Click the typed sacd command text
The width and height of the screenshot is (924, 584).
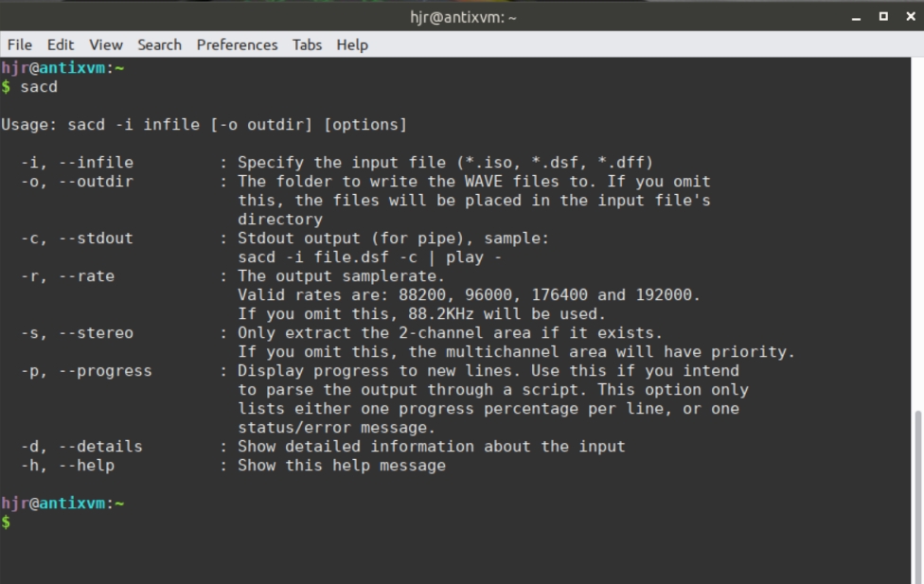tap(39, 86)
